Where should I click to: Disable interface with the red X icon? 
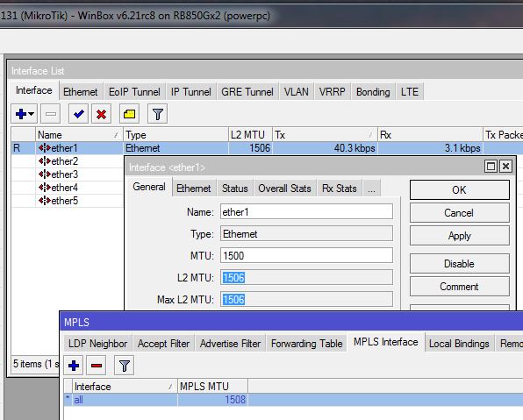[x=102, y=114]
